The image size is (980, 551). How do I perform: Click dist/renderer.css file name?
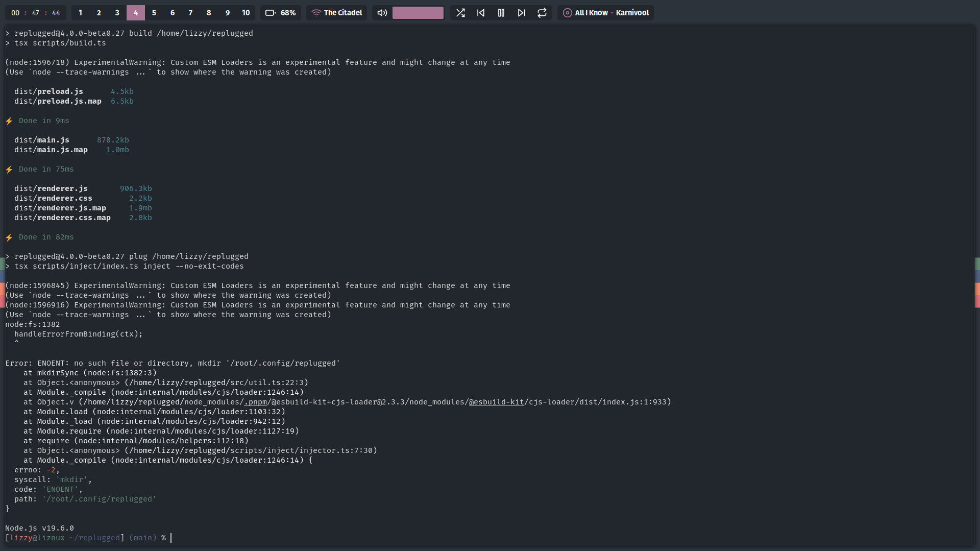[x=53, y=198]
